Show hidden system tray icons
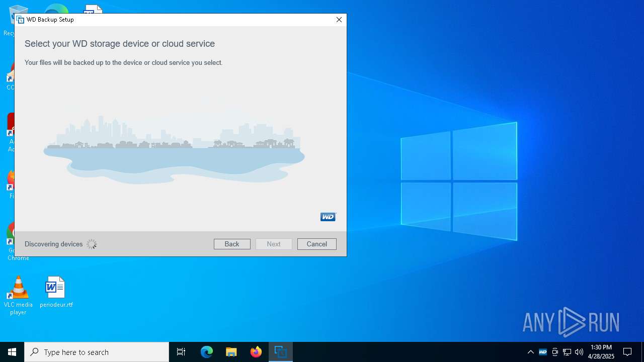This screenshot has width=644, height=362. click(x=530, y=352)
